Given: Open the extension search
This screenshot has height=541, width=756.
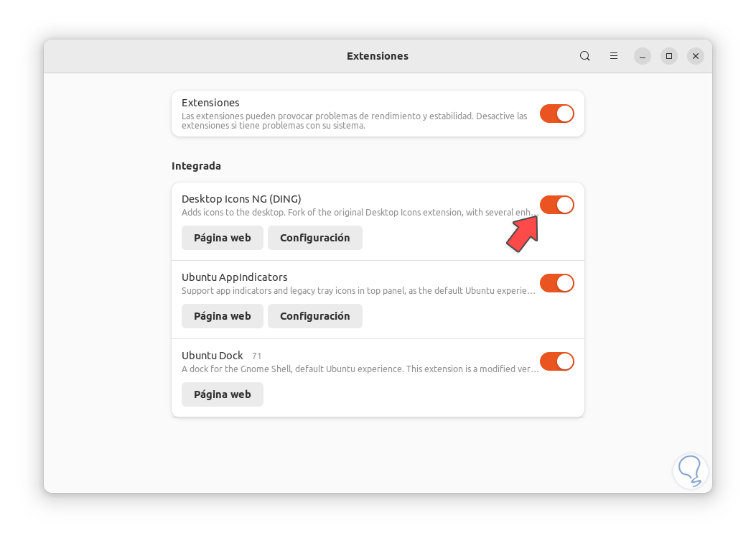Looking at the screenshot, I should pos(584,55).
